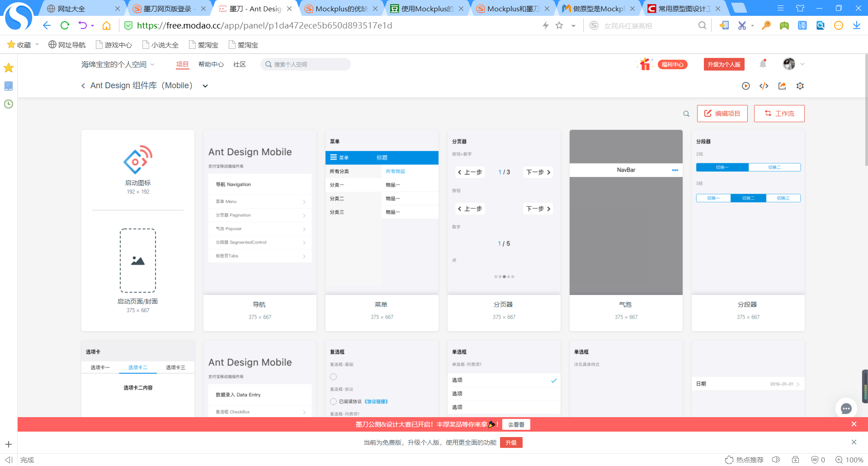Expand the personal space dropdown chevron
This screenshot has width=868, height=466.
click(152, 65)
